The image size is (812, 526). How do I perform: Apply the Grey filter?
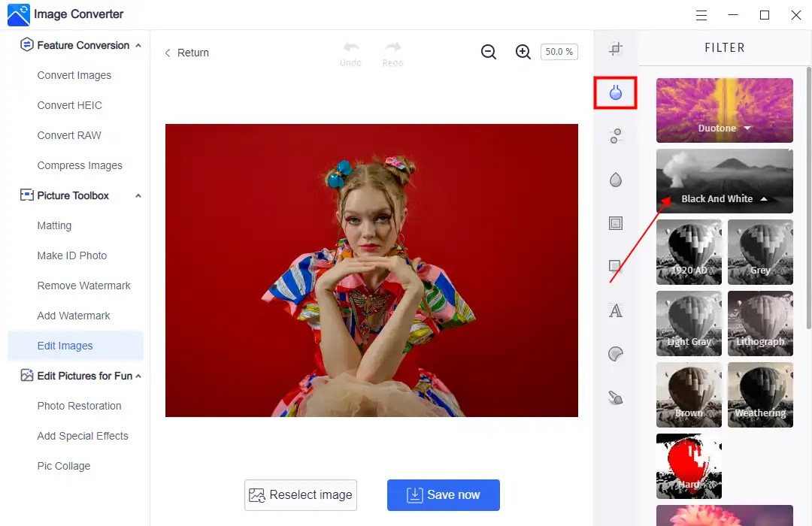(x=760, y=252)
